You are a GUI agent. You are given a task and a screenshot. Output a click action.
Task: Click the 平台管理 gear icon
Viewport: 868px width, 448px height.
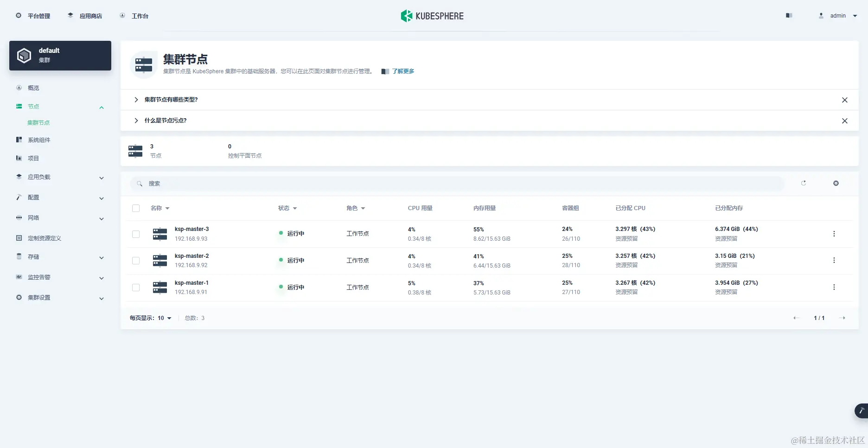[19, 15]
